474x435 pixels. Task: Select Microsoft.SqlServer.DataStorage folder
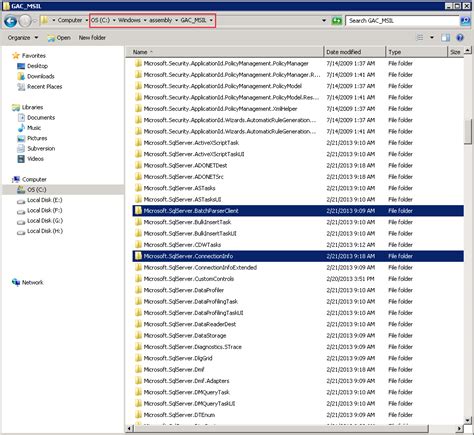tap(298, 335)
